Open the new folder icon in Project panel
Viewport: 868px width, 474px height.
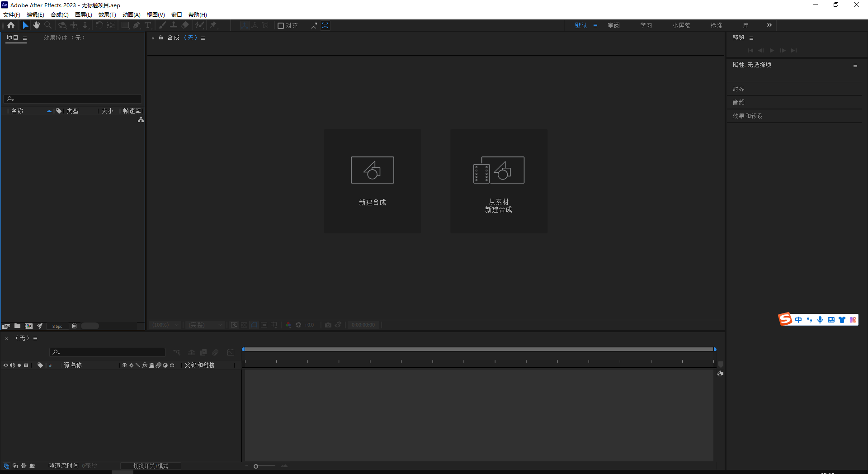pyautogui.click(x=17, y=326)
